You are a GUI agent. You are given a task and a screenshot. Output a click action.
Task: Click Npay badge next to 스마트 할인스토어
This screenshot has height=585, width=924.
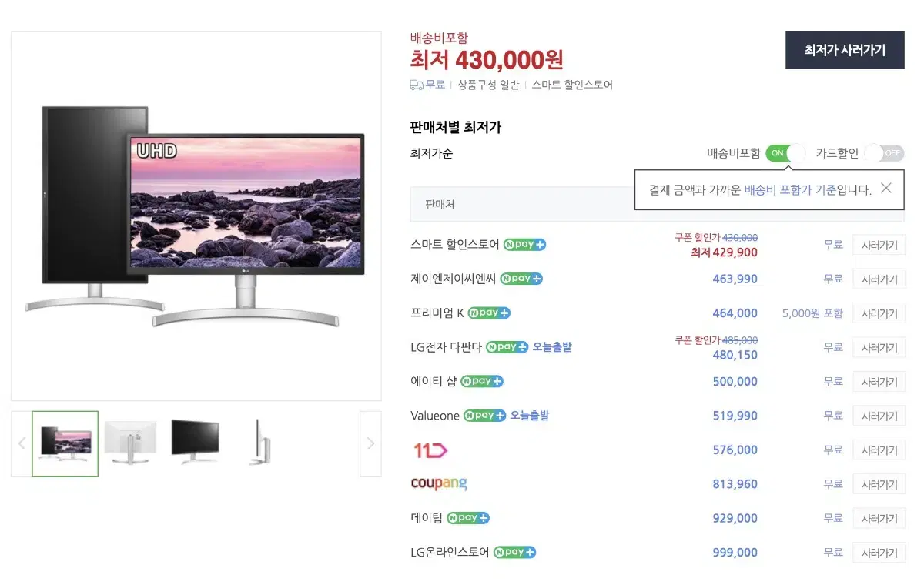(x=524, y=245)
